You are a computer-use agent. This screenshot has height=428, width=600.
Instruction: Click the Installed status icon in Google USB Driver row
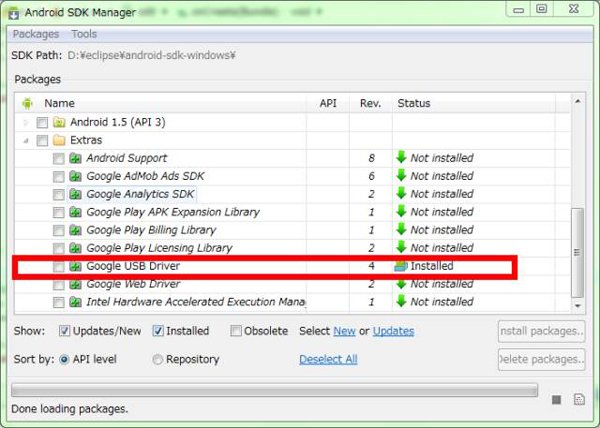401,266
